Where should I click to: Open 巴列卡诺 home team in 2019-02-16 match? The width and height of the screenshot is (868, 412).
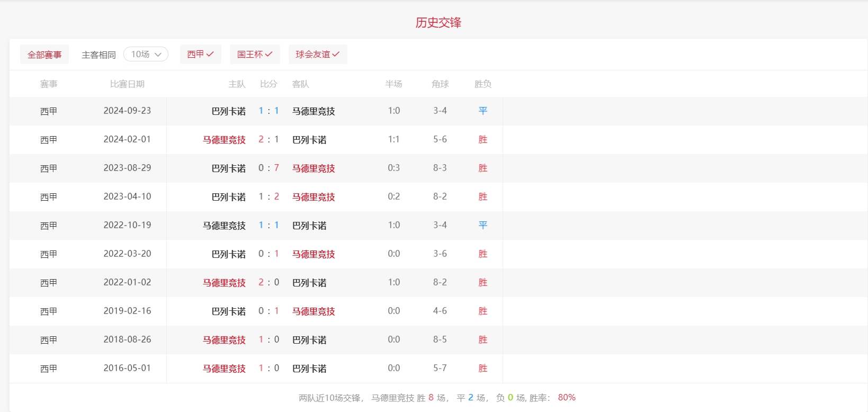click(x=228, y=311)
